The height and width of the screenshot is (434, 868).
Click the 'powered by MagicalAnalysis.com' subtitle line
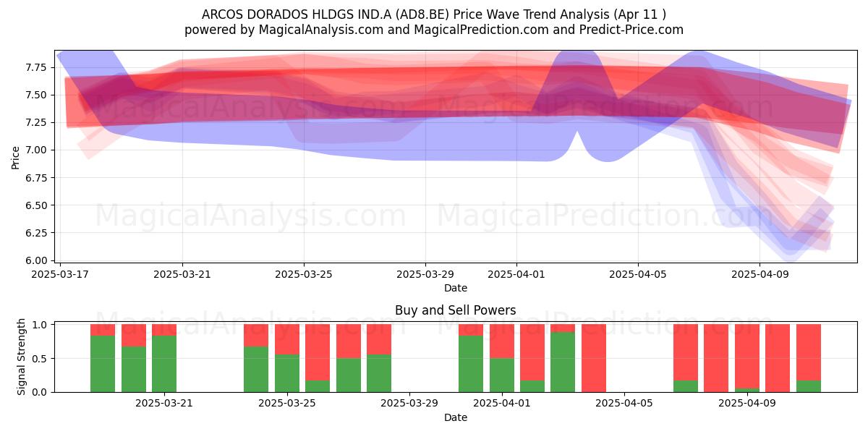tap(434, 30)
